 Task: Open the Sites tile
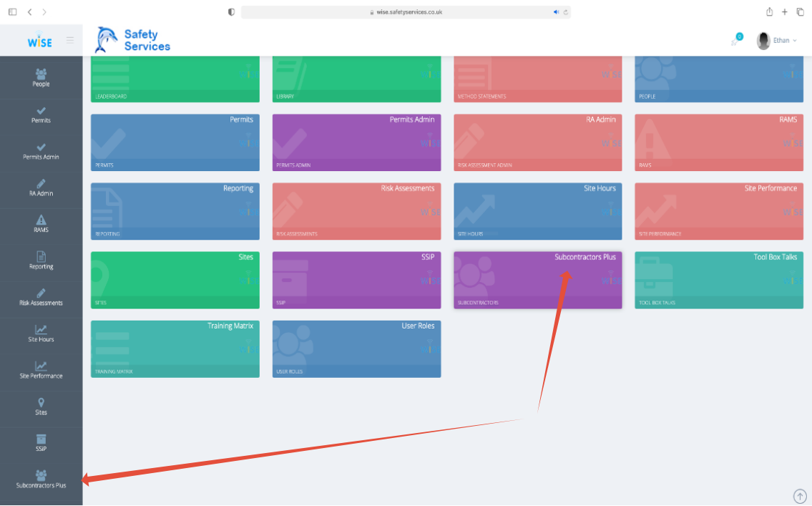[175, 280]
